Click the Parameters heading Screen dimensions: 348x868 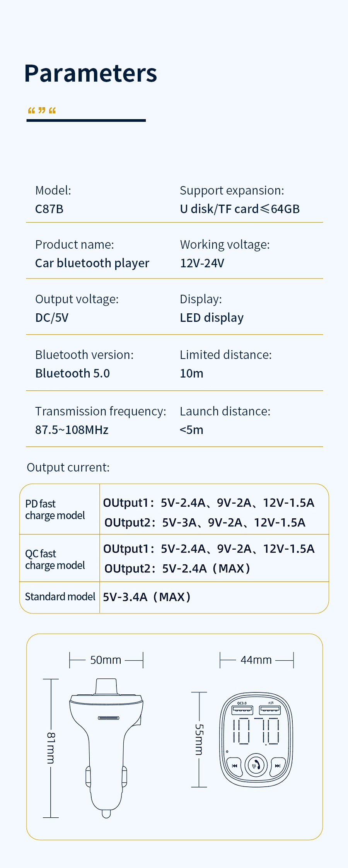pos(90,73)
